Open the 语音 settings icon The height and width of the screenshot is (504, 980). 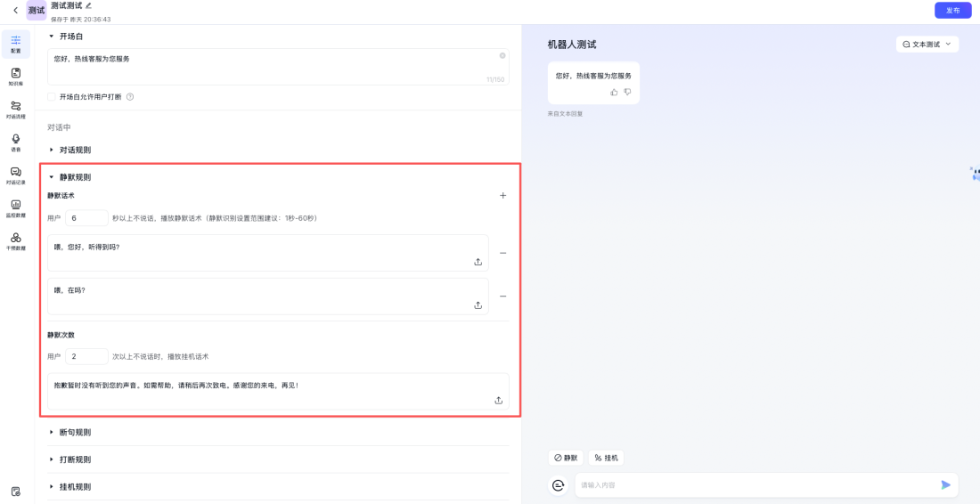(15, 142)
